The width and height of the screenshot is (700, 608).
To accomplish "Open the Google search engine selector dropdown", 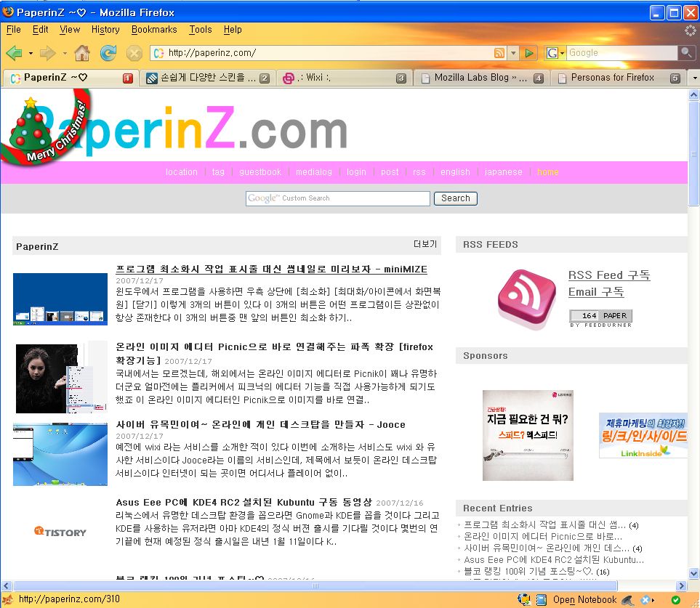I will point(563,53).
